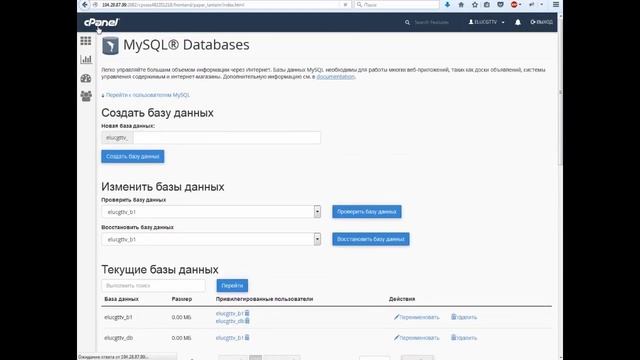Click the blue Go search button
The image size is (640, 360).
click(232, 286)
